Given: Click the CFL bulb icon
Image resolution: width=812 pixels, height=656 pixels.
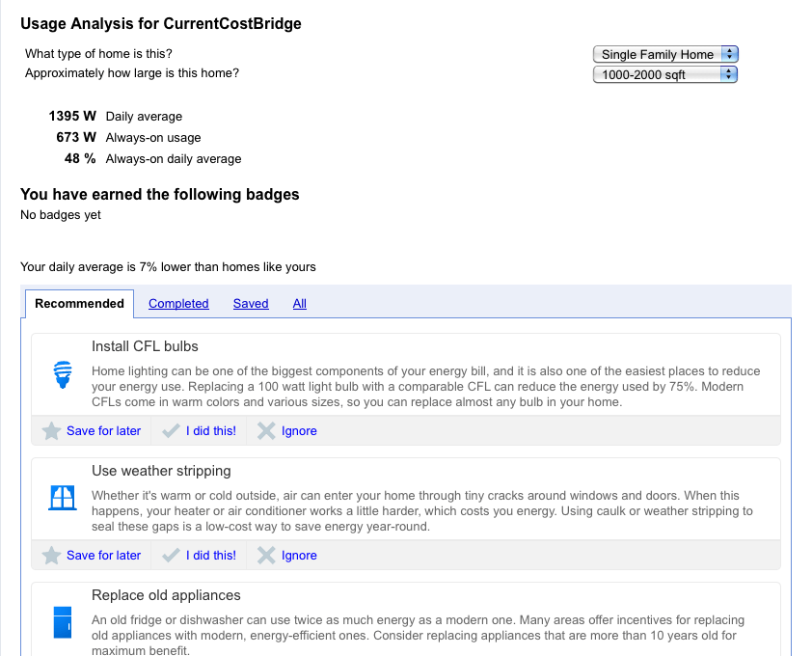Looking at the screenshot, I should point(63,374).
